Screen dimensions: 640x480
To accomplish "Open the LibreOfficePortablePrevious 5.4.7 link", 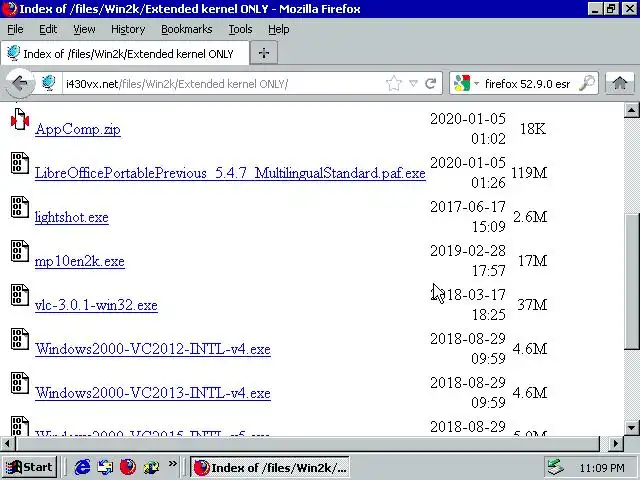I will pyautogui.click(x=230, y=173).
